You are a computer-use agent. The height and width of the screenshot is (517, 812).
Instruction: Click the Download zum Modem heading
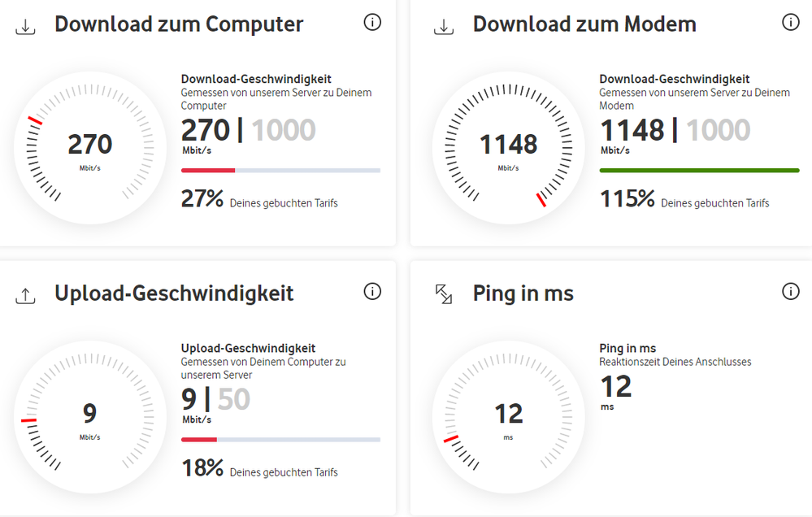pos(584,24)
